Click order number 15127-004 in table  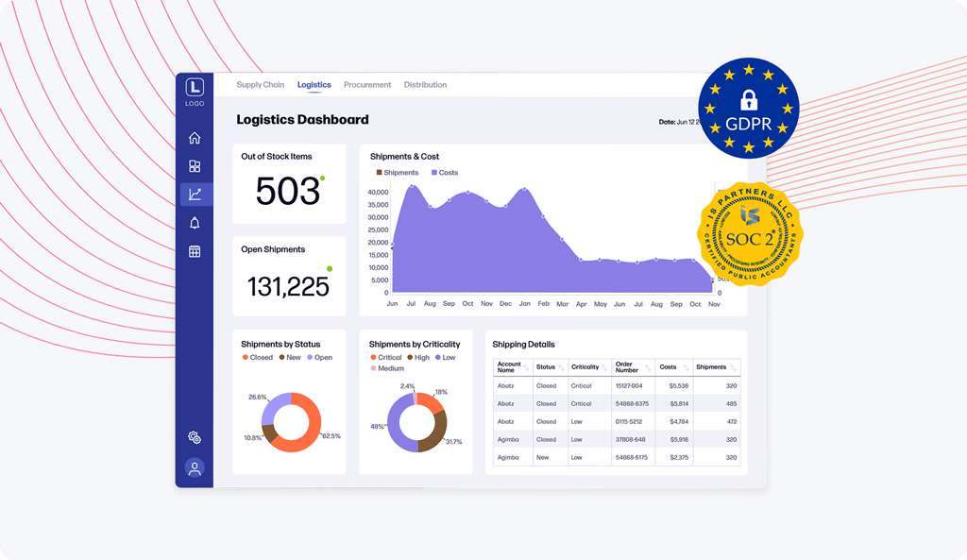(x=630, y=386)
